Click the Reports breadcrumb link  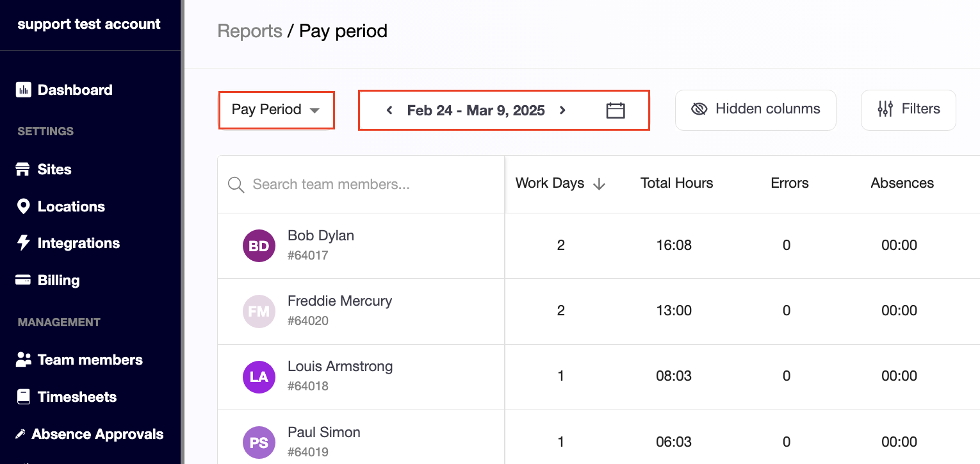[250, 31]
